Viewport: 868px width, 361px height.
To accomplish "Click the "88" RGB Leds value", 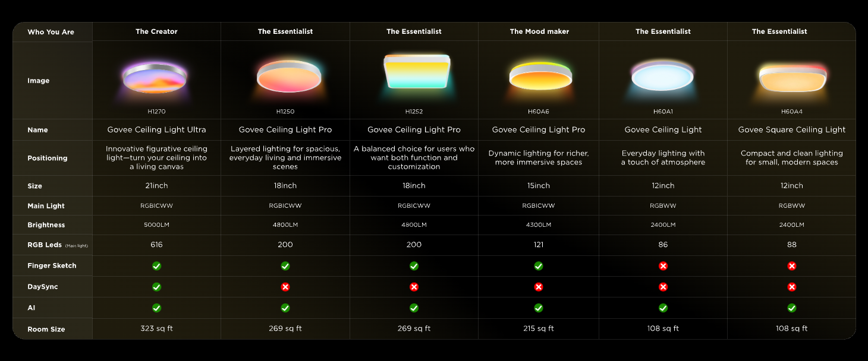I will click(792, 245).
